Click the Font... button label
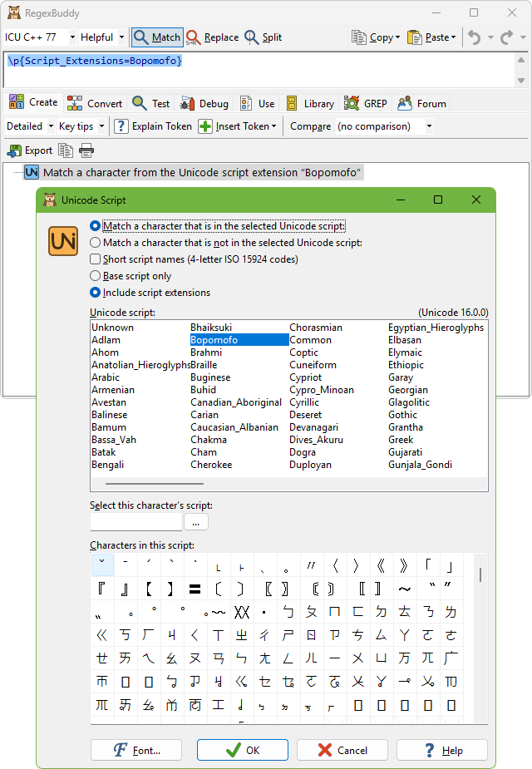The image size is (532, 769). [x=146, y=751]
